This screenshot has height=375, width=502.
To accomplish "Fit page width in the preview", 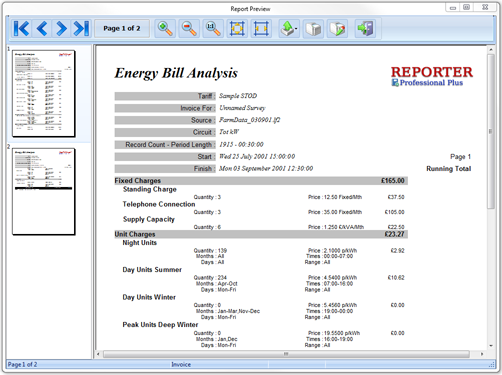I will [261, 28].
